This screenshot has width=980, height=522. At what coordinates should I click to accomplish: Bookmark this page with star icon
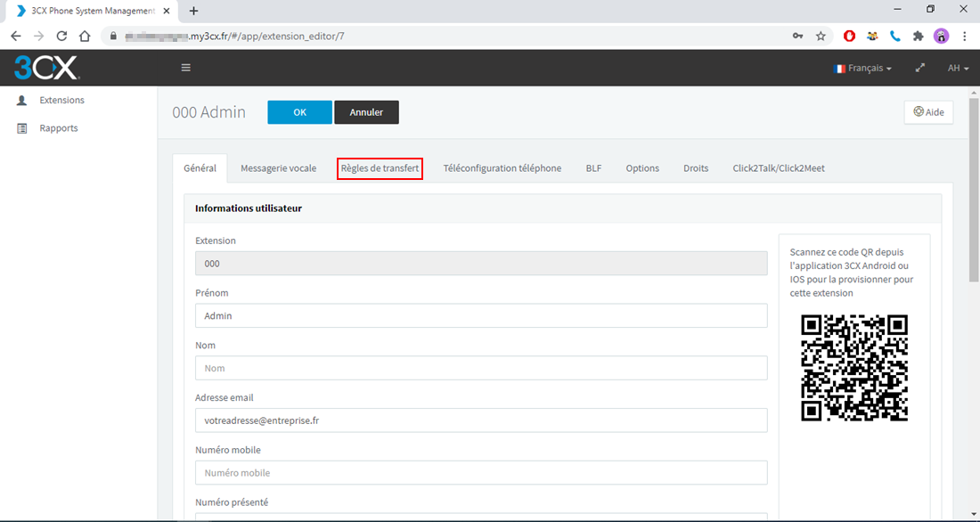821,37
